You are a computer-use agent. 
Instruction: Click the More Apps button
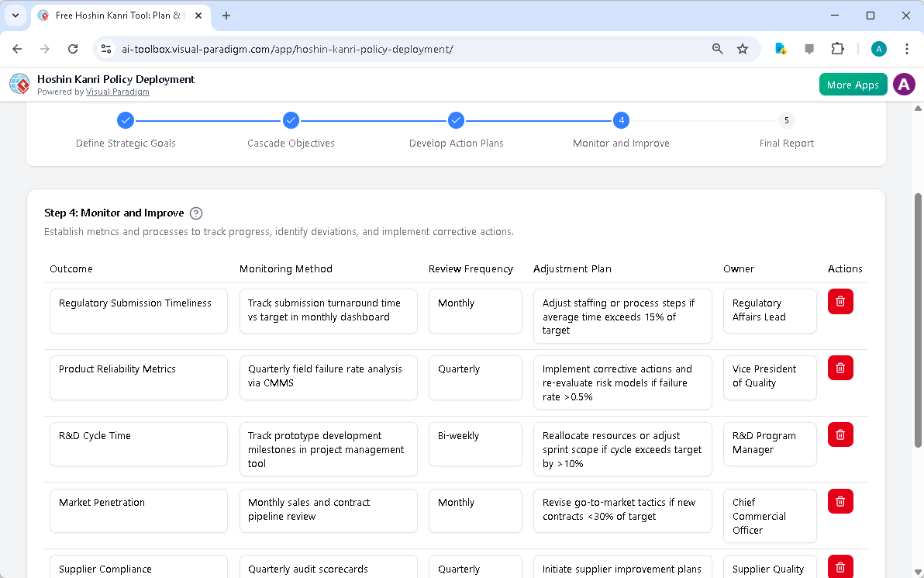click(x=853, y=84)
